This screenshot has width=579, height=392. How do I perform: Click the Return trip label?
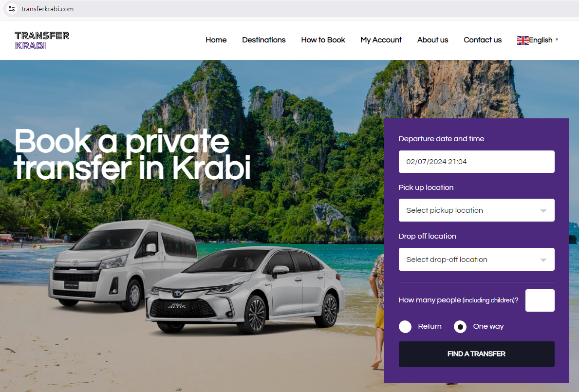tap(430, 326)
